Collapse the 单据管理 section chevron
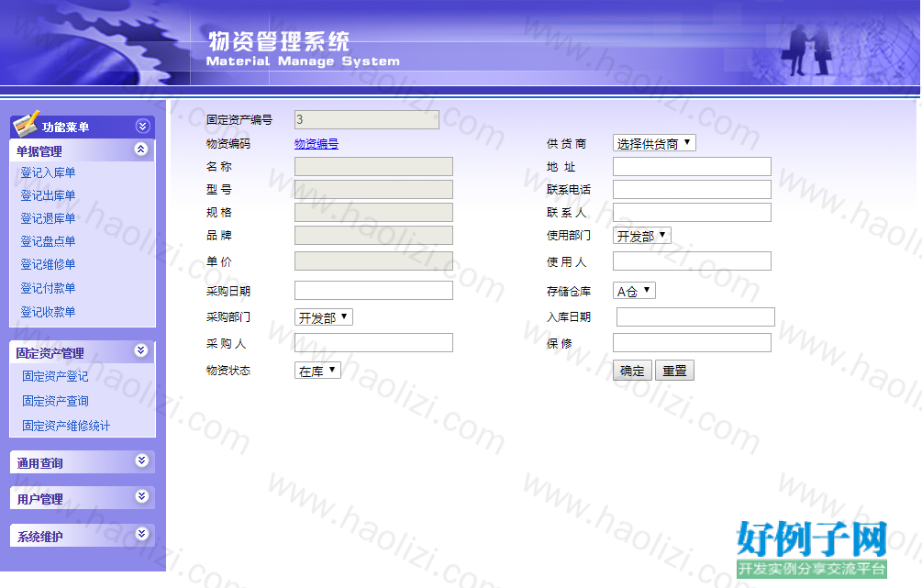922x588 pixels. [141, 149]
